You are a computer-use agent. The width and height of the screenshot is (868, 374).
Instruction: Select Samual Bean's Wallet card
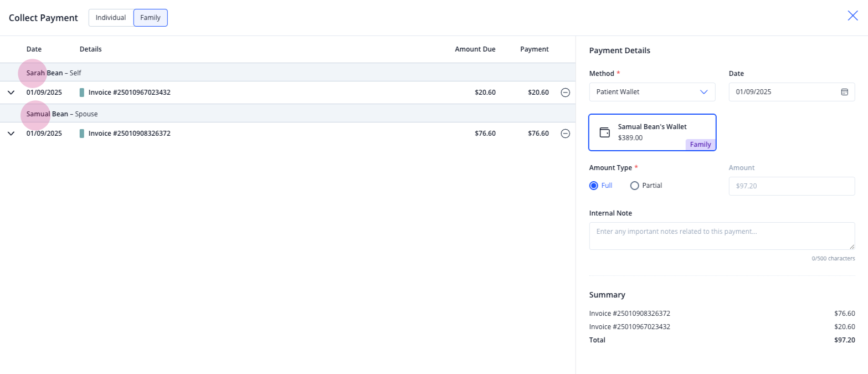pos(653,132)
